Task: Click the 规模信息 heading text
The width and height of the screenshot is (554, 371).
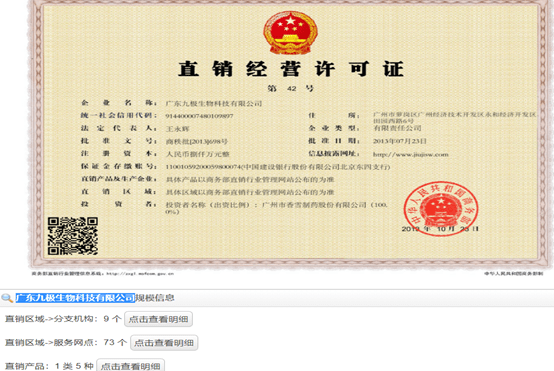Action: [155, 298]
